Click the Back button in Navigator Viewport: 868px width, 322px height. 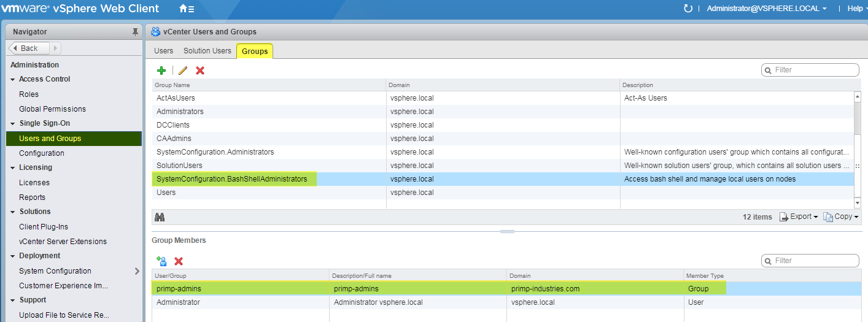coord(28,48)
